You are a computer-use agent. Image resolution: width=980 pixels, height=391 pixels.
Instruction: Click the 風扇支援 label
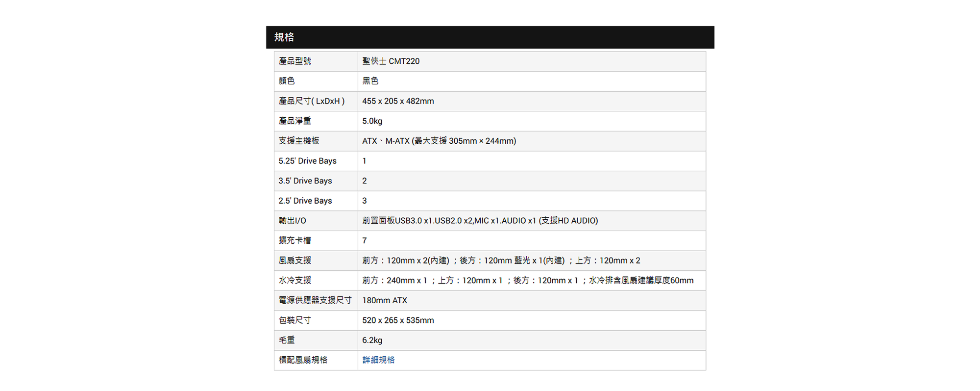[295, 261]
